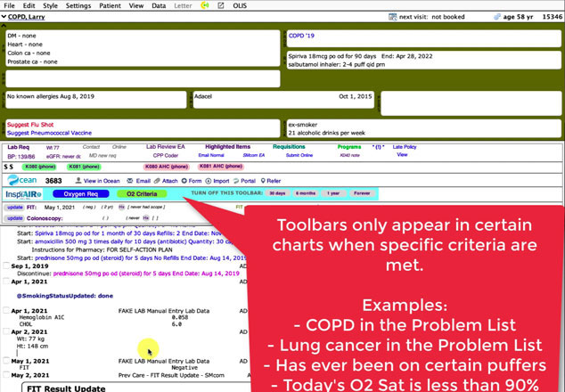The width and height of the screenshot is (565, 392).
Task: Open the Settings menu
Action: [x=78, y=5]
